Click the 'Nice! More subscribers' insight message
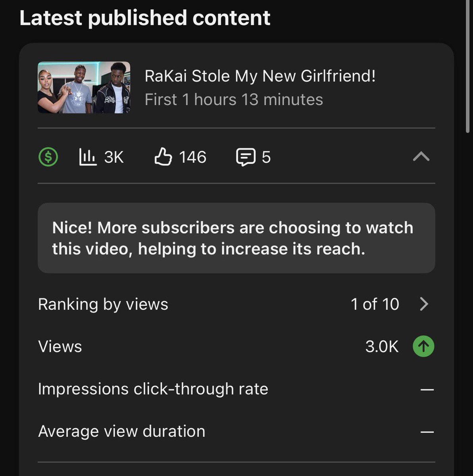 [x=236, y=238]
